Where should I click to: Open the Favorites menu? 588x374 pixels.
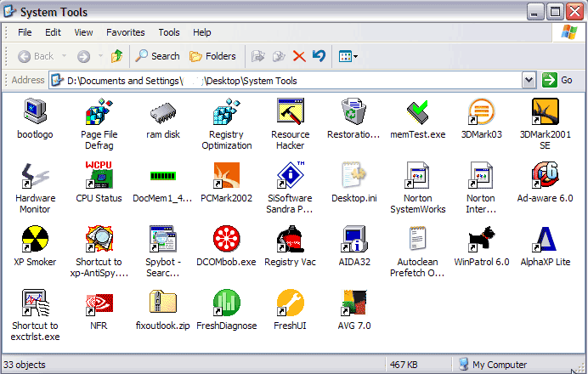click(126, 32)
